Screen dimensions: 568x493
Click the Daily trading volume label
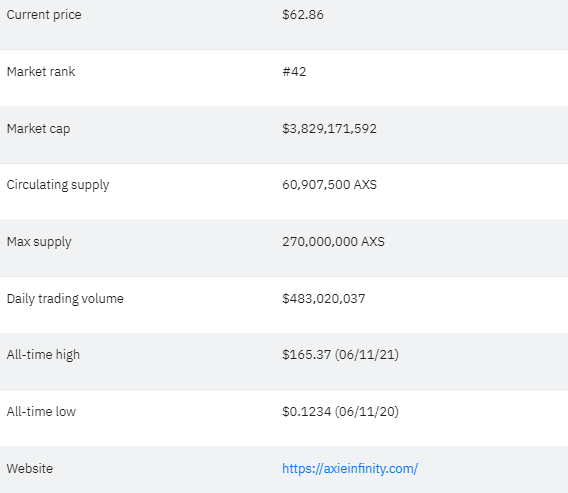coord(65,299)
